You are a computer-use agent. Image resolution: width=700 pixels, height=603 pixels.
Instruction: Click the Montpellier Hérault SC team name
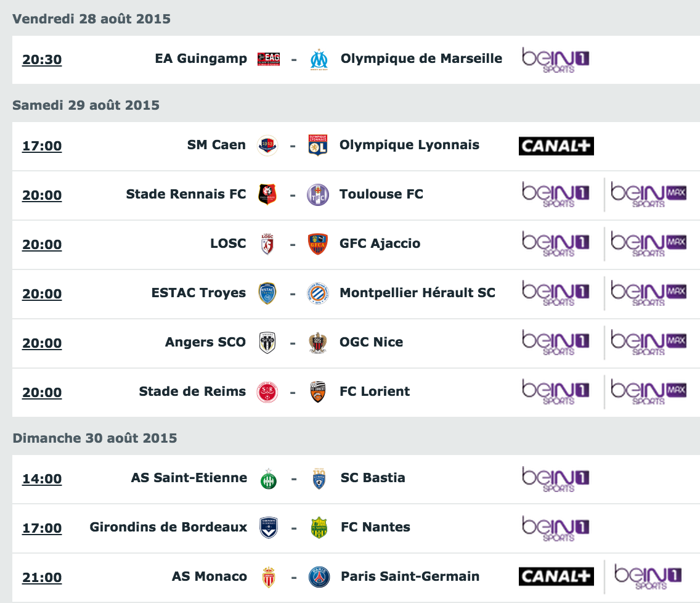point(417,293)
